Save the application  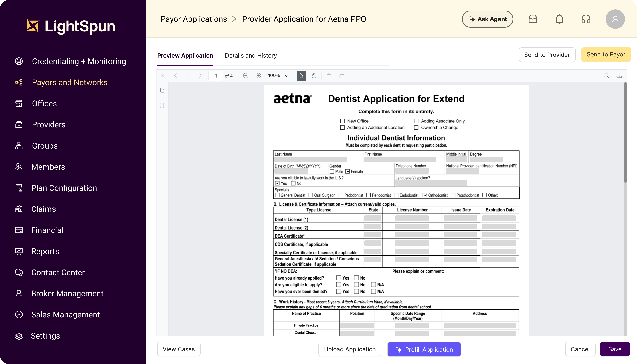click(x=615, y=349)
